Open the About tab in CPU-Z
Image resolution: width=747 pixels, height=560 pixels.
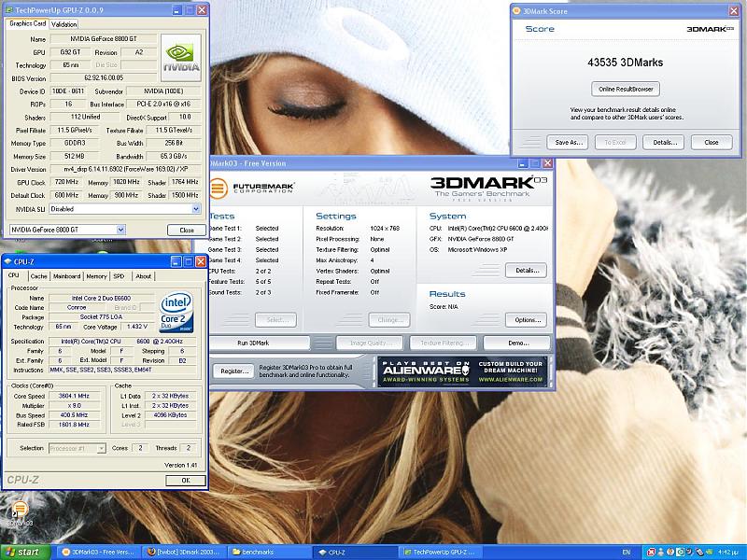point(144,276)
